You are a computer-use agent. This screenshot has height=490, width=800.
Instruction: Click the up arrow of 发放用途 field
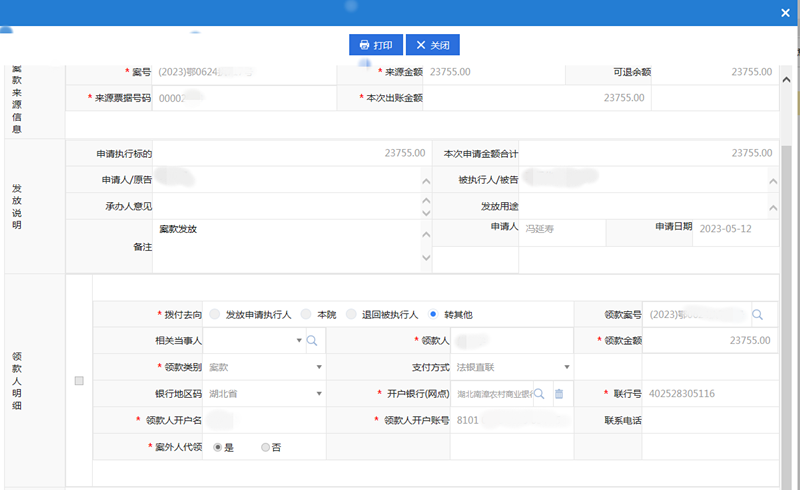coord(773,208)
